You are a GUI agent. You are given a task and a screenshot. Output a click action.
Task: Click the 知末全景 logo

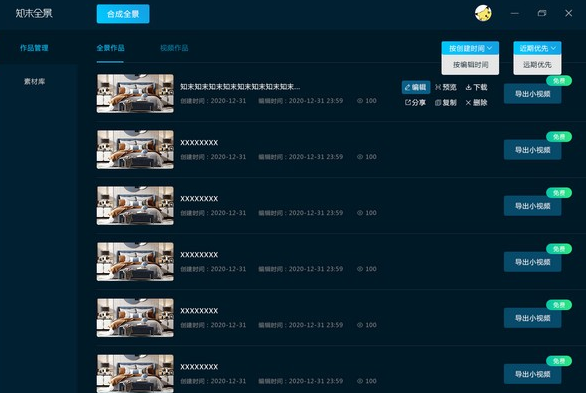34,13
